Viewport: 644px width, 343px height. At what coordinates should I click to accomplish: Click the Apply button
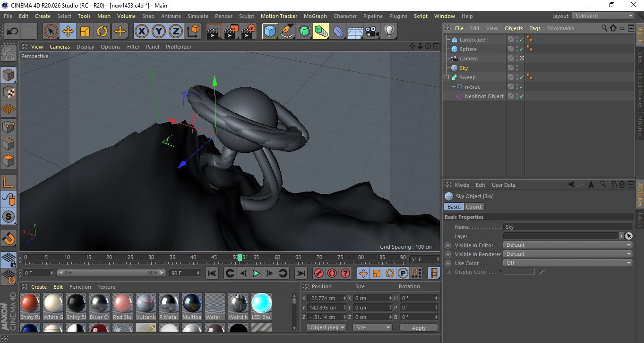[419, 327]
